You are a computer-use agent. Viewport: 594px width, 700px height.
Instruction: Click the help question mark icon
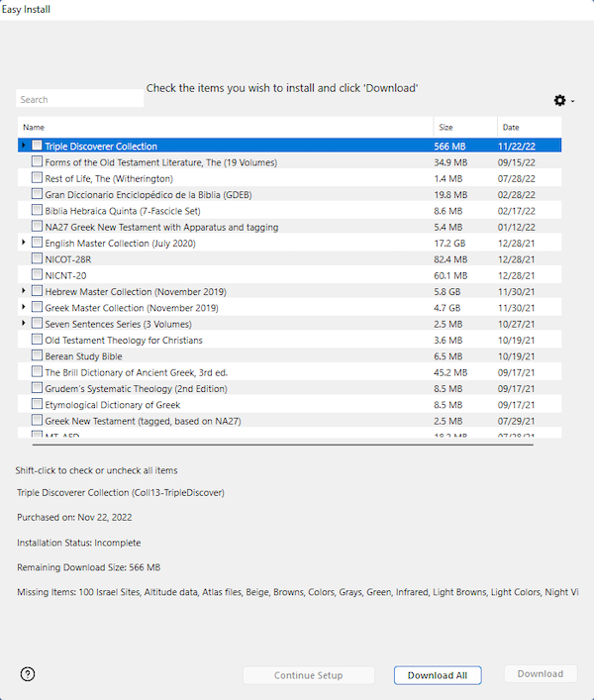(28, 674)
